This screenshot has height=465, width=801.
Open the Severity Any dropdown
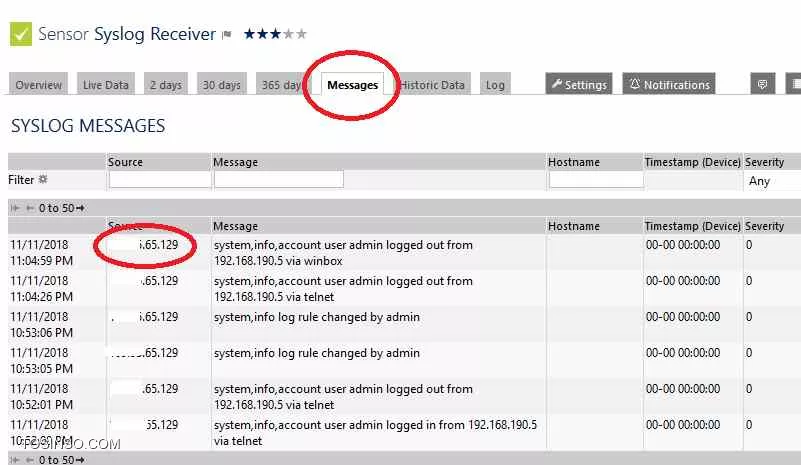[773, 181]
